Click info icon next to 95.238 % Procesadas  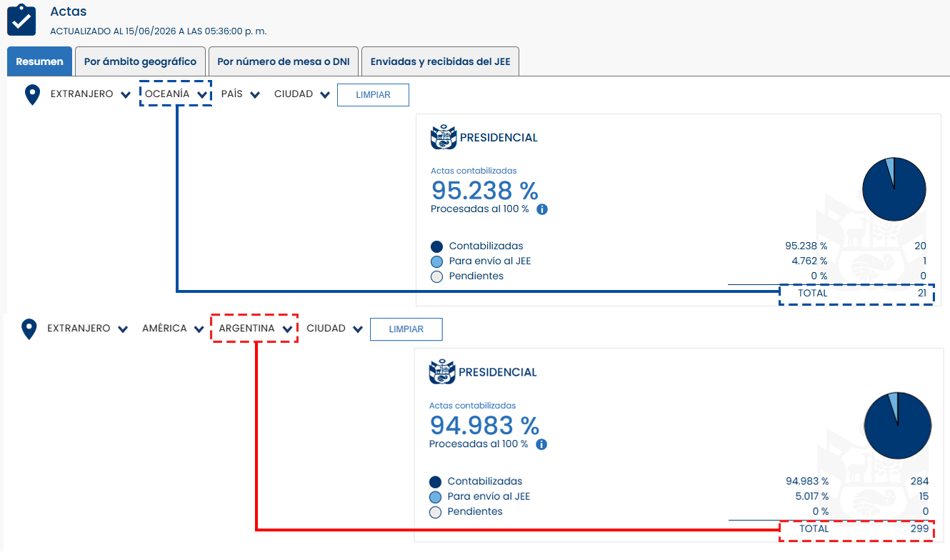tap(542, 209)
